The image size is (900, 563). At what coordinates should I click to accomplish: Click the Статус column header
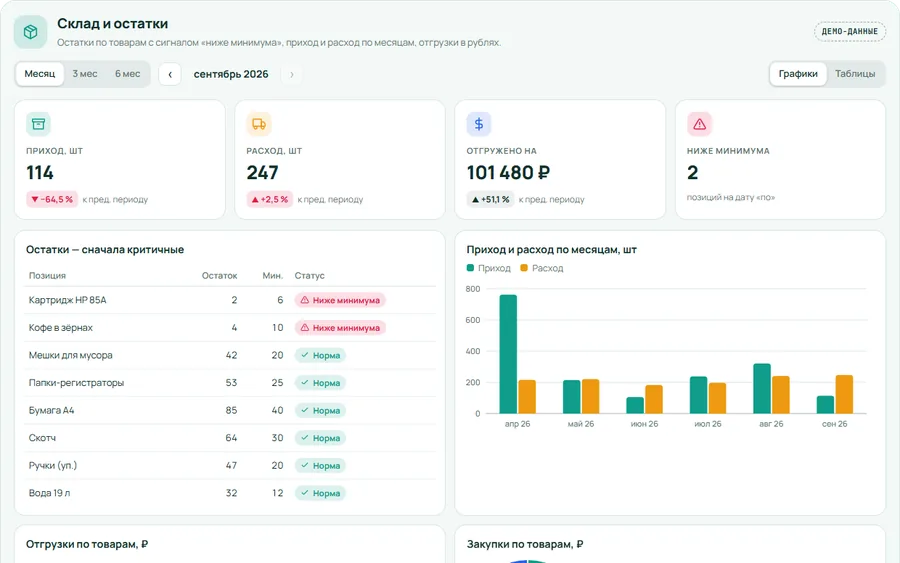(x=309, y=275)
